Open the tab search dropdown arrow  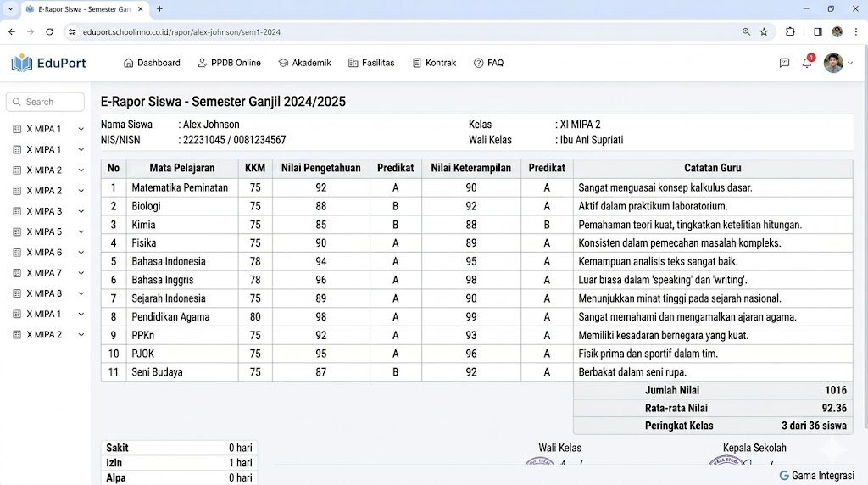tap(10, 8)
